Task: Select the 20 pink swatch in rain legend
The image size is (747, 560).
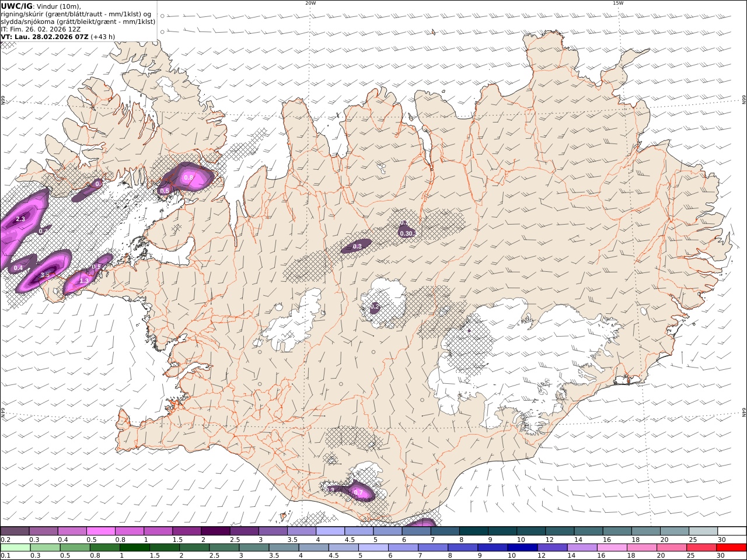Action: pos(672,547)
